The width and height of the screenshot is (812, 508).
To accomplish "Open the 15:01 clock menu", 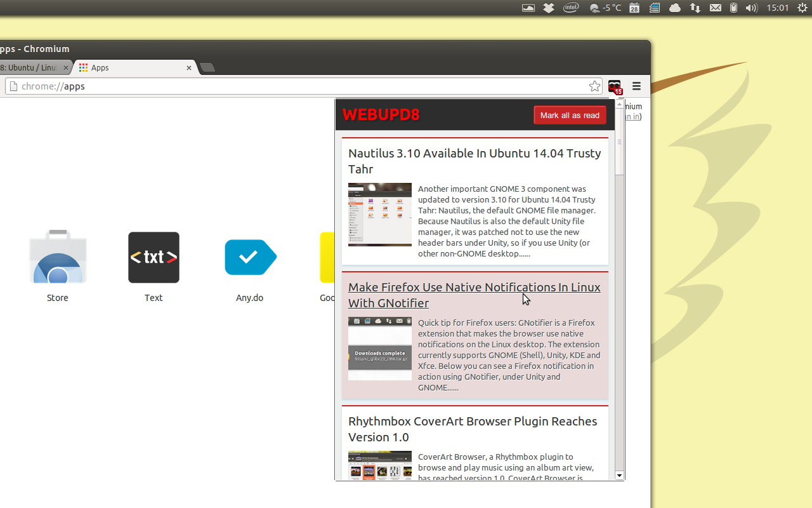I will tap(777, 8).
